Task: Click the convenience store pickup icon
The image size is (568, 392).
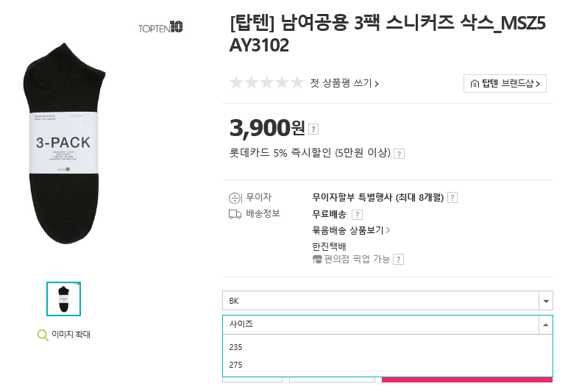Action: coord(317,260)
